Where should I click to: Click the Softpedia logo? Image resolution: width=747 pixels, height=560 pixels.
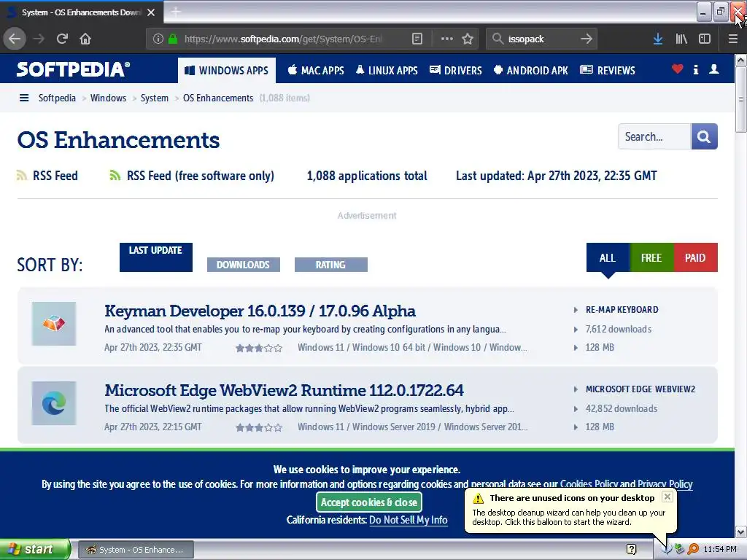point(73,69)
